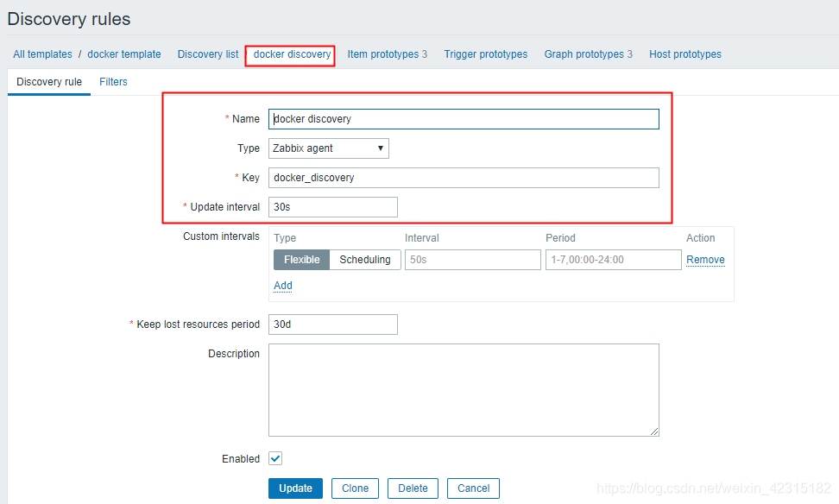
Task: Open the All templates breadcrumb link
Action: point(42,54)
